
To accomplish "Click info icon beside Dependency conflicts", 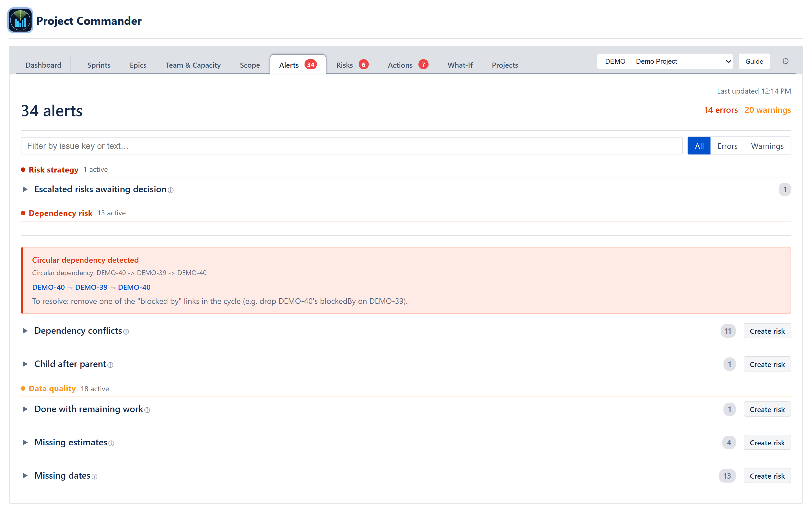I will tap(126, 332).
